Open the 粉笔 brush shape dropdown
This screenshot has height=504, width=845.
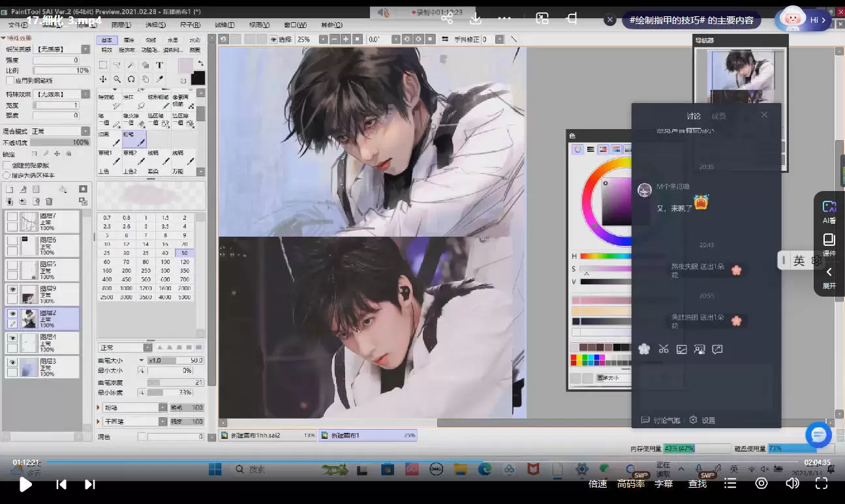(162, 407)
